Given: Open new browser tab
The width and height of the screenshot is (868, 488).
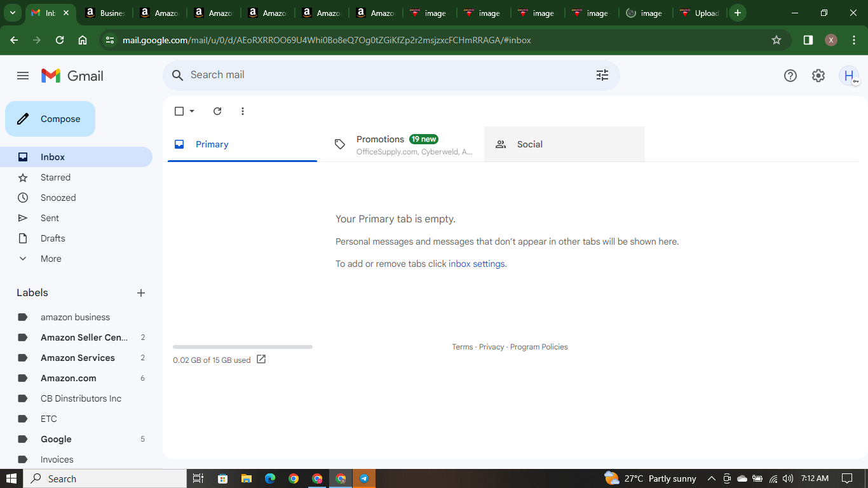Looking at the screenshot, I should (738, 13).
